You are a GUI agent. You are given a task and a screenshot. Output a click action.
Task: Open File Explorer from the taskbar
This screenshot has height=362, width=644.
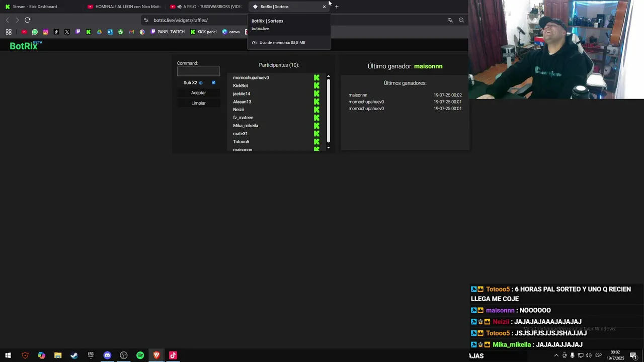coord(58,355)
